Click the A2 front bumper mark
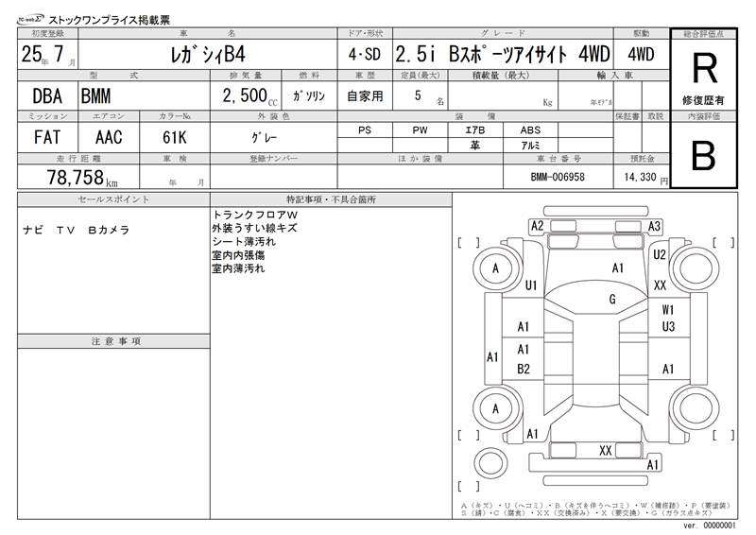 [x=537, y=226]
